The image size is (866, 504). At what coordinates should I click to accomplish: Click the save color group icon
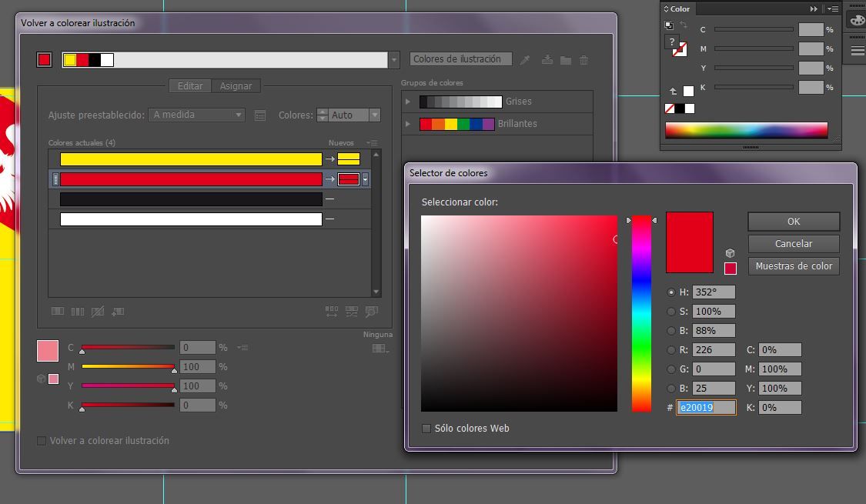(547, 59)
